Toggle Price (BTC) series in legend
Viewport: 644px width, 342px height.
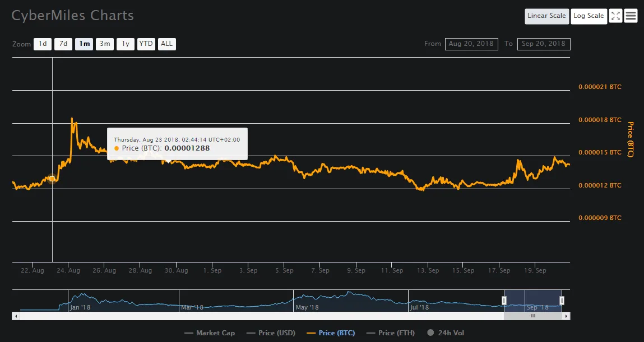pyautogui.click(x=331, y=333)
